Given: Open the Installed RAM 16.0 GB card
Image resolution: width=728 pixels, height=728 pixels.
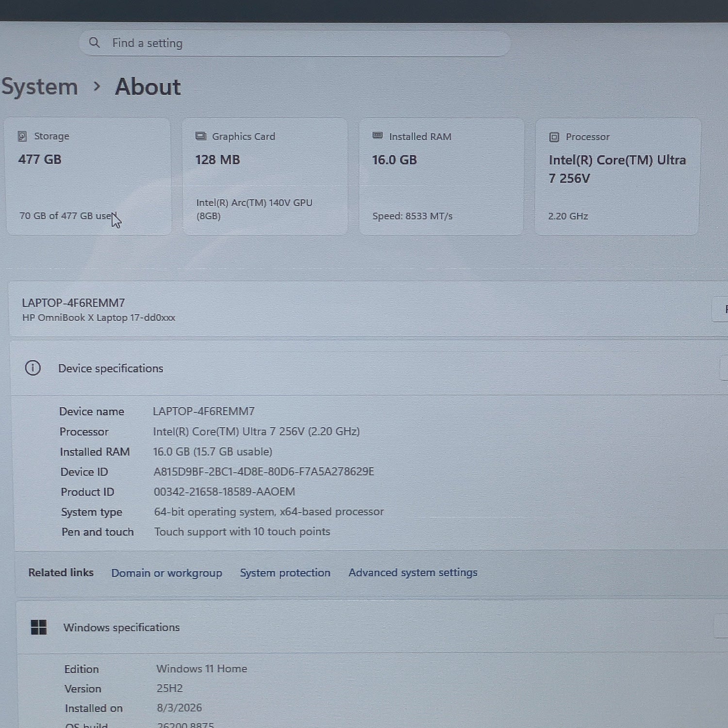Looking at the screenshot, I should pyautogui.click(x=442, y=177).
